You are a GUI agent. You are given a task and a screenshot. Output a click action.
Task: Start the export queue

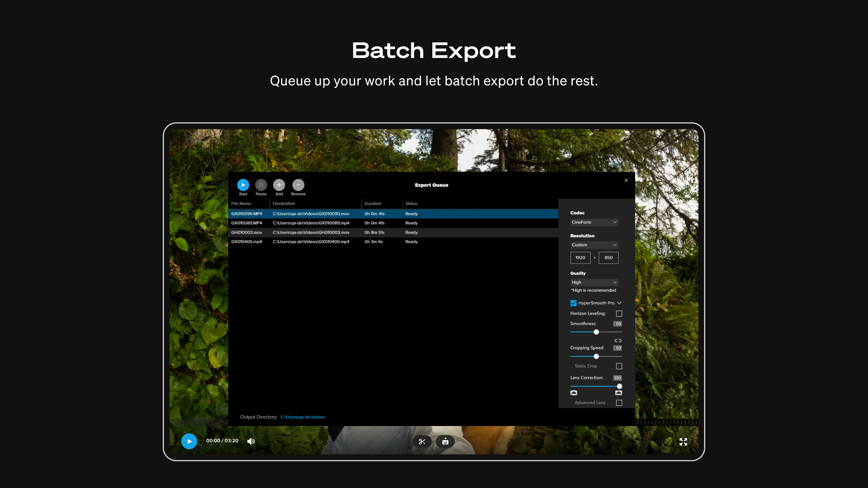coord(243,185)
